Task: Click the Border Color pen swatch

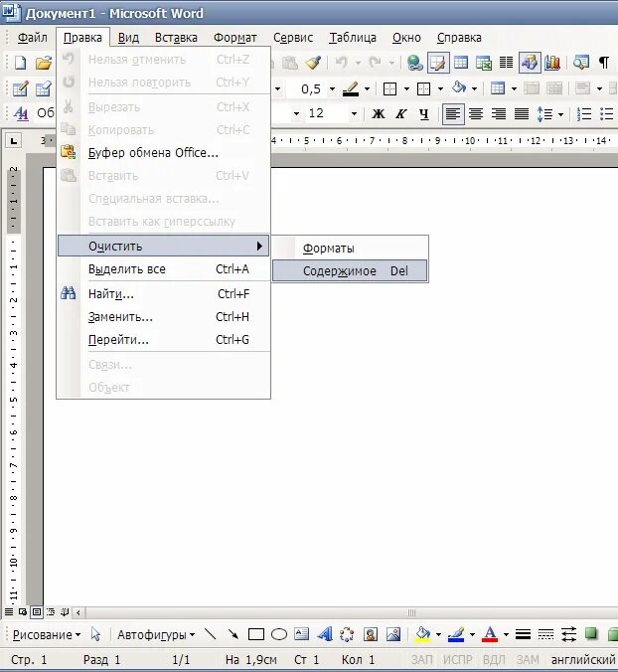Action: pos(351,89)
